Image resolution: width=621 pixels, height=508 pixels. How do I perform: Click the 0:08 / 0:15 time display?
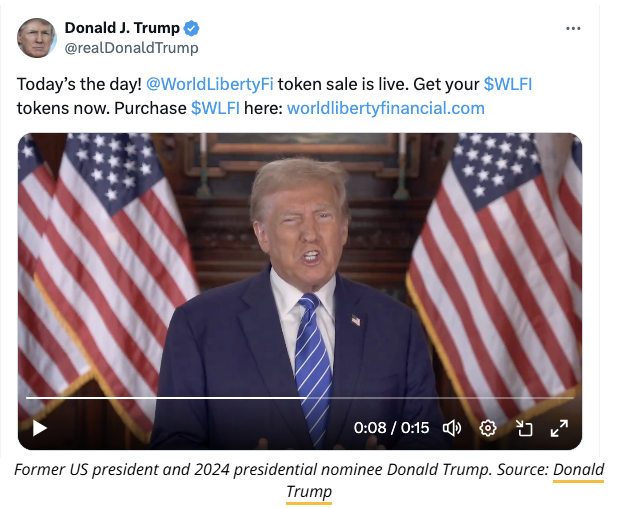coord(391,428)
